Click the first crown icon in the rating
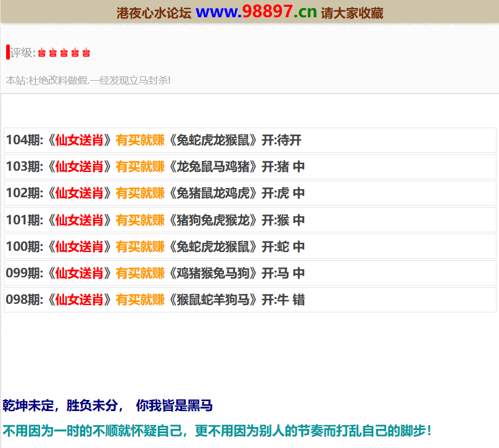The image size is (499, 448). click(x=42, y=53)
